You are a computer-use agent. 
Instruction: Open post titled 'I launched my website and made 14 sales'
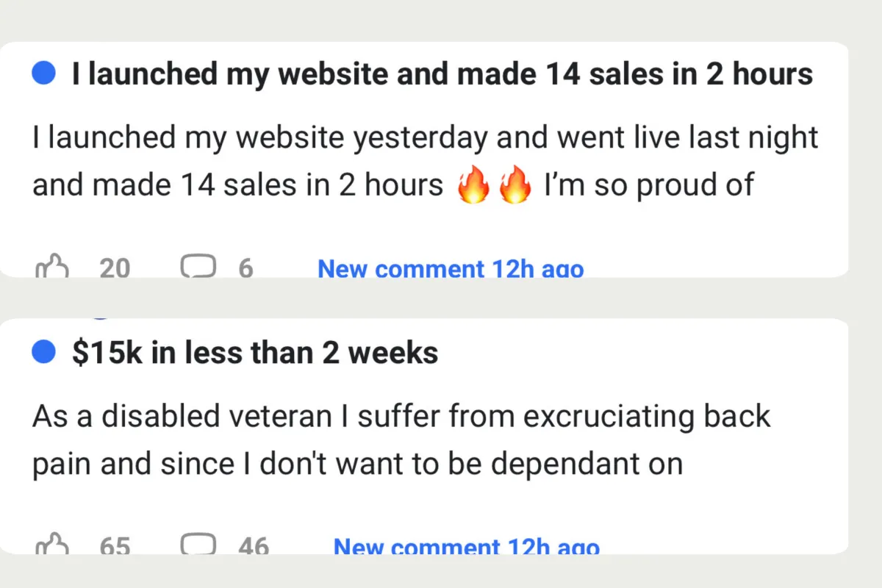(442, 74)
